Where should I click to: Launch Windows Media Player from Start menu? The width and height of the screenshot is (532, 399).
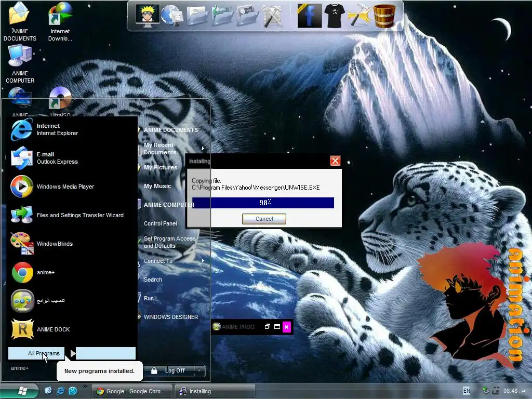click(72, 187)
